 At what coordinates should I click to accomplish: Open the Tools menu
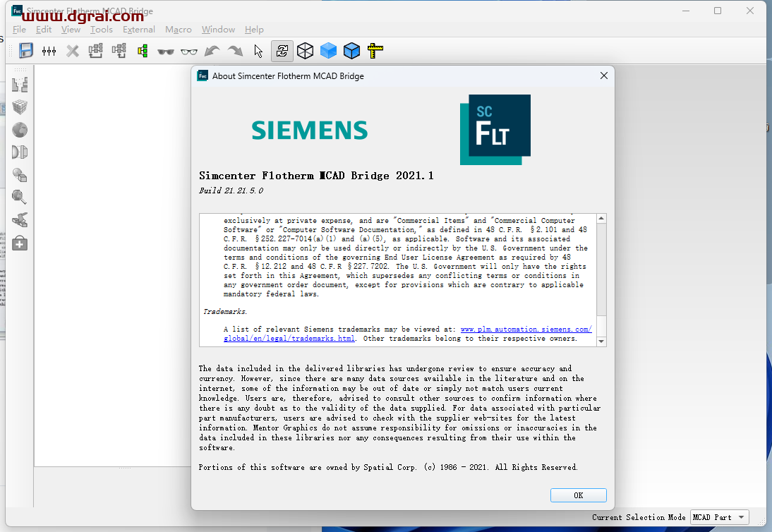102,30
